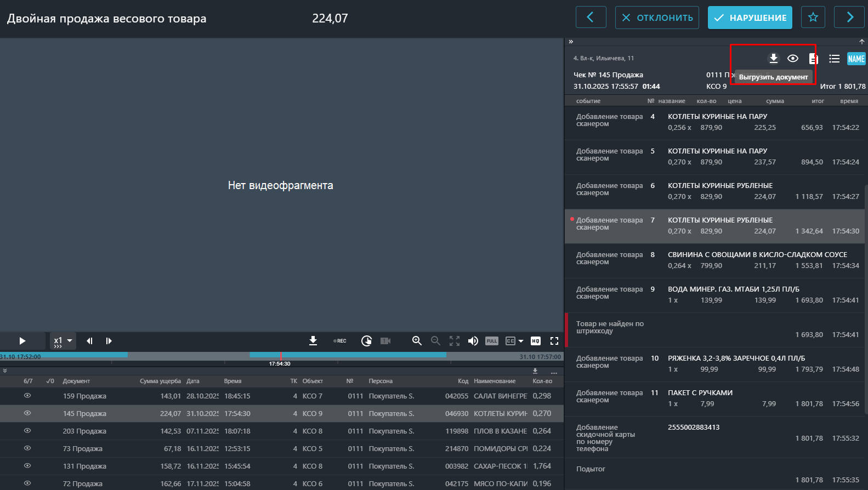Open the list view icon in receipt panel
The image size is (868, 490).
pos(834,59)
